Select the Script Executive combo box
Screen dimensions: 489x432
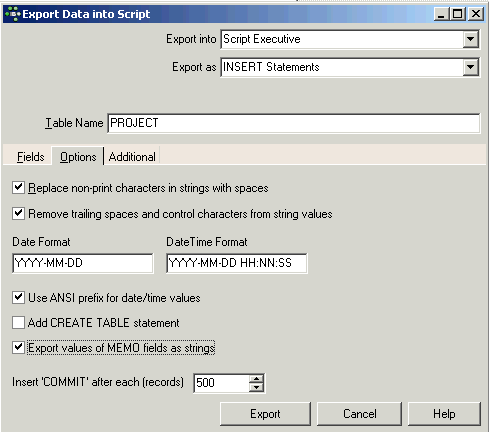[x=350, y=39]
